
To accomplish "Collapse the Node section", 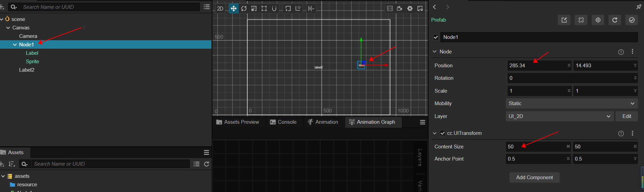I will point(435,52).
